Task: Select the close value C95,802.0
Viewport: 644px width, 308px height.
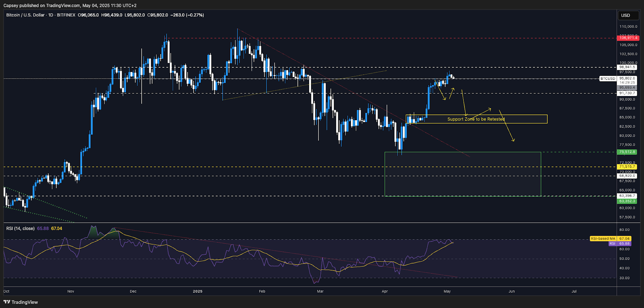Action: click(158, 15)
